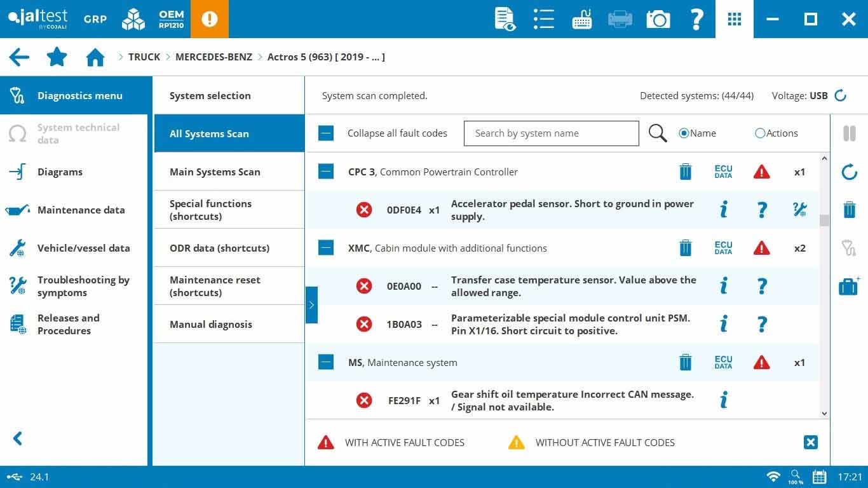This screenshot has height=488, width=868.
Task: Open OEM RP1210 option
Action: click(172, 19)
